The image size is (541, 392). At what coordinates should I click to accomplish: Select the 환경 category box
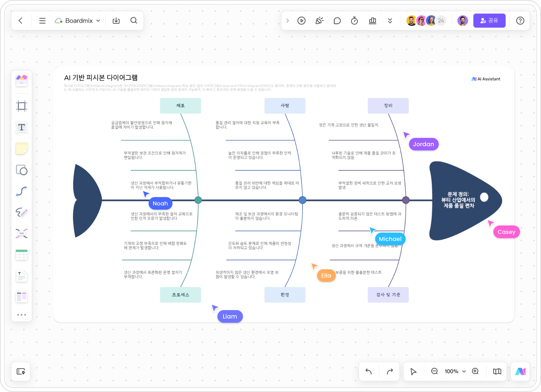pyautogui.click(x=285, y=295)
